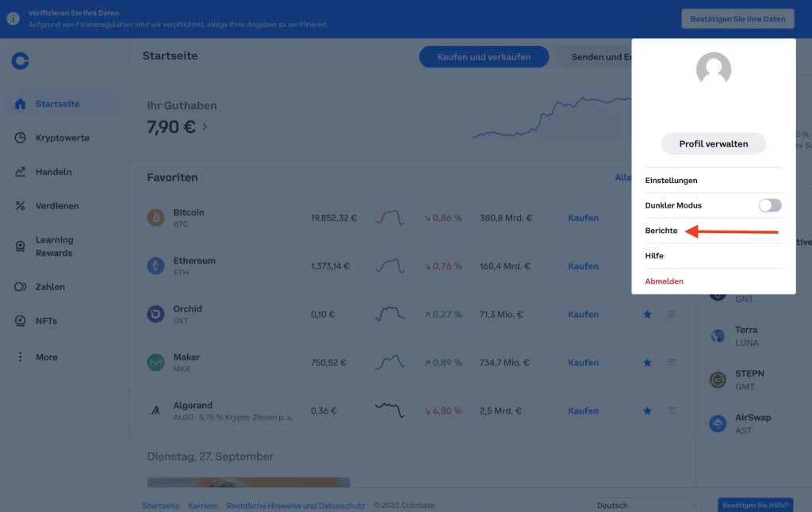Screen dimensions: 812x512
Task: Click the Coinbase logo icon
Action: (x=21, y=61)
